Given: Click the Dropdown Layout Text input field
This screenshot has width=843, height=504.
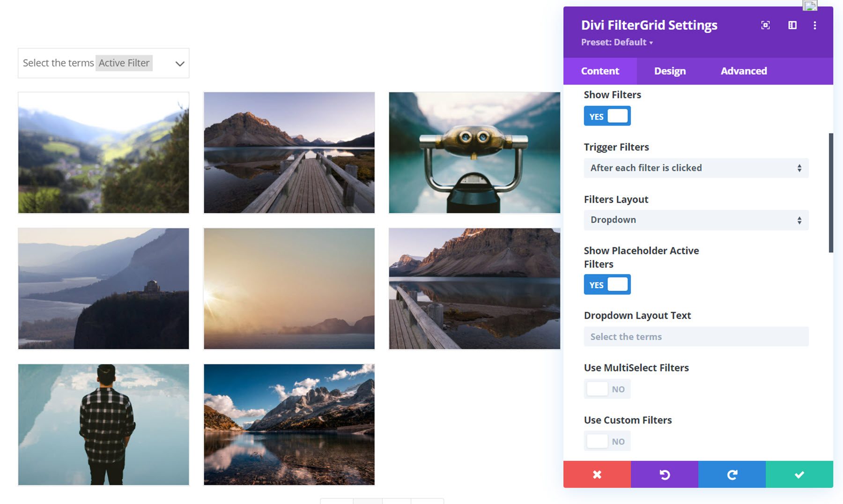Looking at the screenshot, I should click(696, 336).
